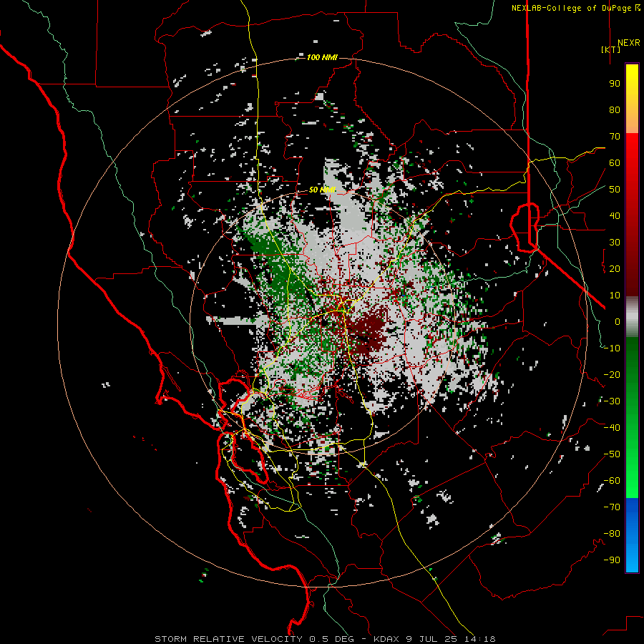Viewport: 644px width, 644px height.
Task: Click the -90 value on the velocity scale
Action: click(x=612, y=560)
